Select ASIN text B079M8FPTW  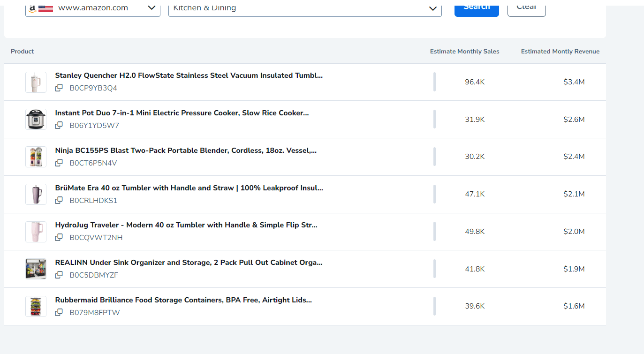95,313
